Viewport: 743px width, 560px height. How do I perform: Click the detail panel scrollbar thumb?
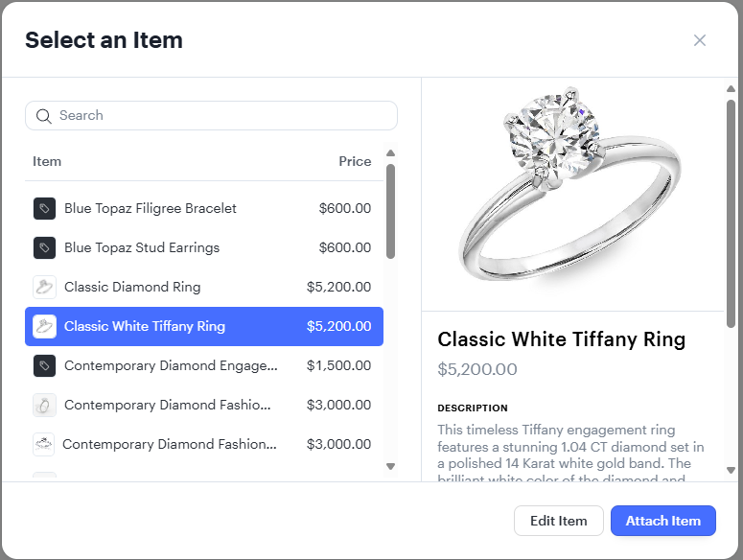coord(731,211)
